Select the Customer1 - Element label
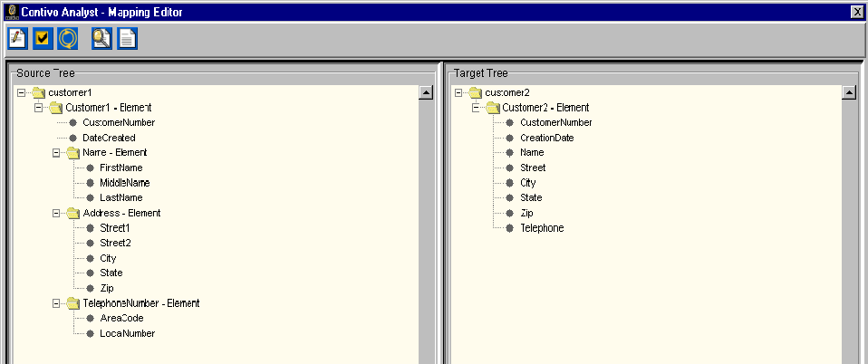Viewport: 868px width, 364px height. pyautogui.click(x=109, y=108)
